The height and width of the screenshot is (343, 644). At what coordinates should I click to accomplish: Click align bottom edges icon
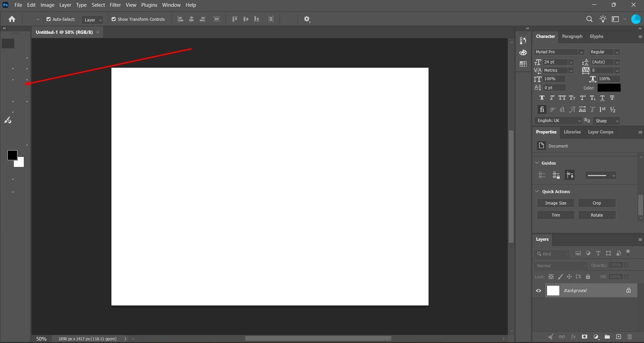tap(257, 19)
